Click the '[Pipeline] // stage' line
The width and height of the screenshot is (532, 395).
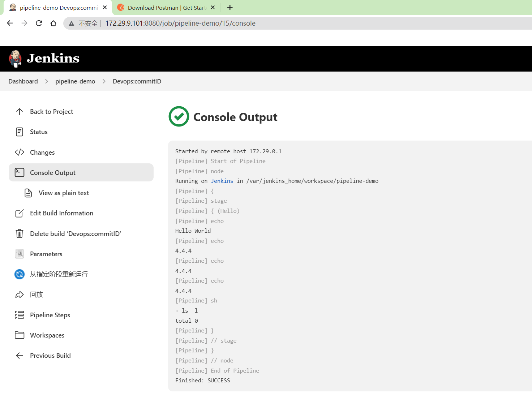[206, 340]
